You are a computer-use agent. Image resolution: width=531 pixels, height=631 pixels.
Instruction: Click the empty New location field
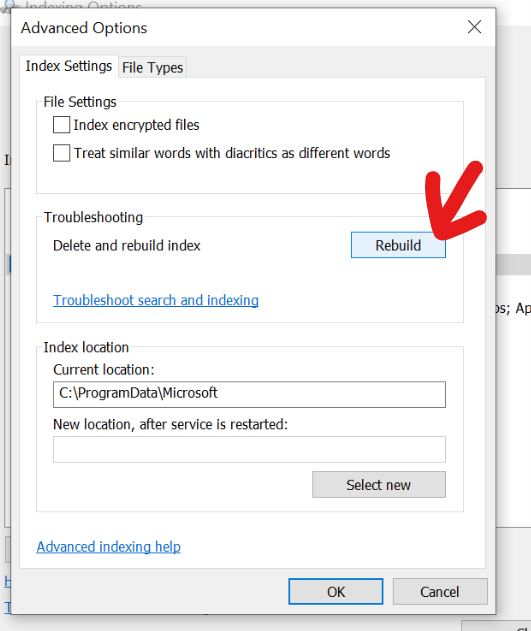(249, 450)
